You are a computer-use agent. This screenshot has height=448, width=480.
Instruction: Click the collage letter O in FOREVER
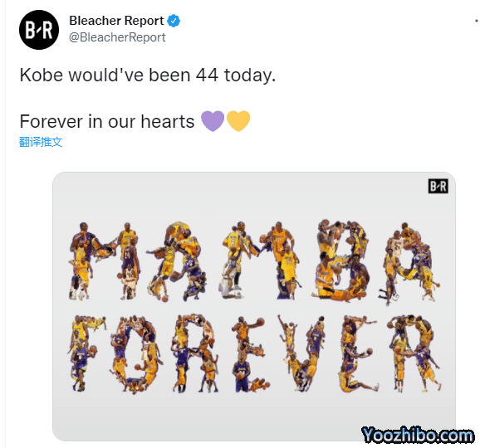tap(135, 354)
